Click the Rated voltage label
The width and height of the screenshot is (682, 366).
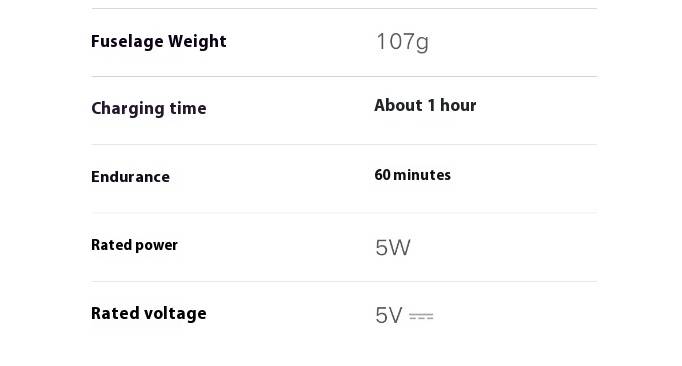coord(149,313)
